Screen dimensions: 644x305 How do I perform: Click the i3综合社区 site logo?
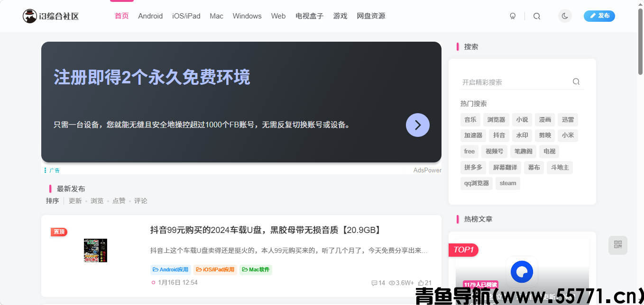51,16
